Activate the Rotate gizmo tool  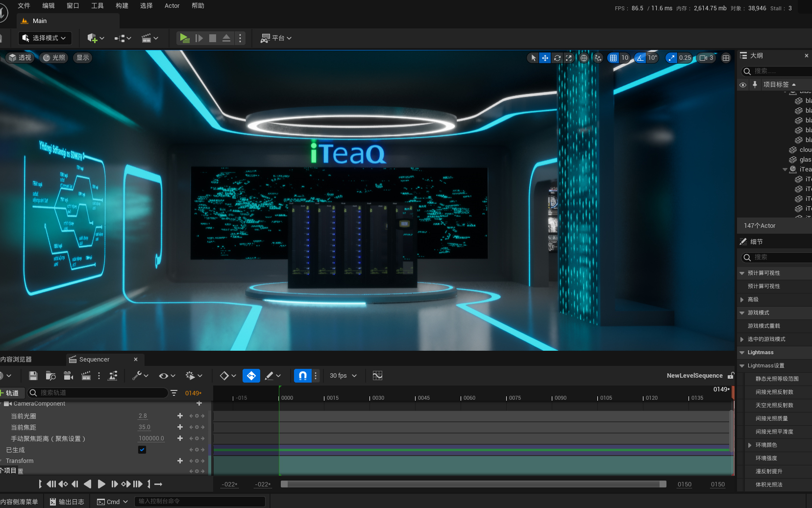557,58
